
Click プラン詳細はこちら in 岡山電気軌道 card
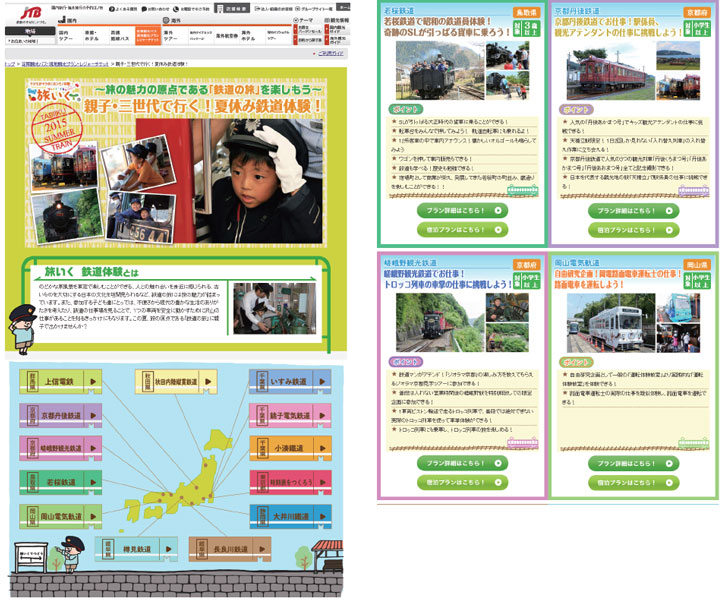633,463
